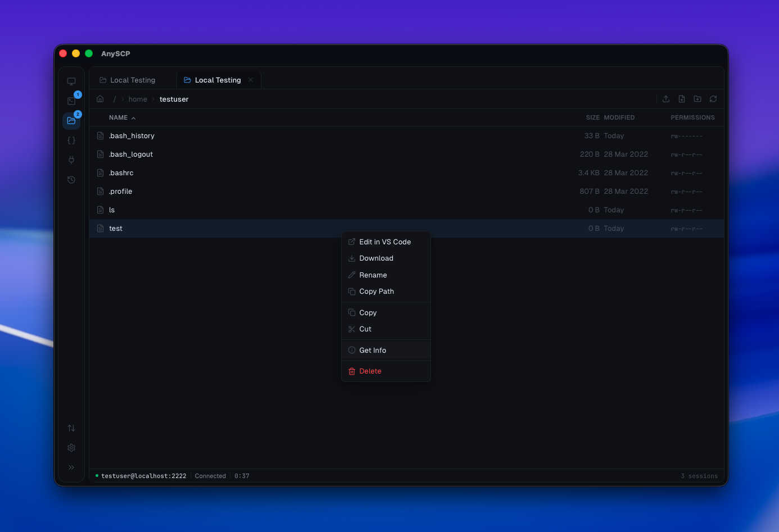Open the terminal sessions sidebar icon
Image resolution: width=779 pixels, height=532 pixels.
[71, 101]
